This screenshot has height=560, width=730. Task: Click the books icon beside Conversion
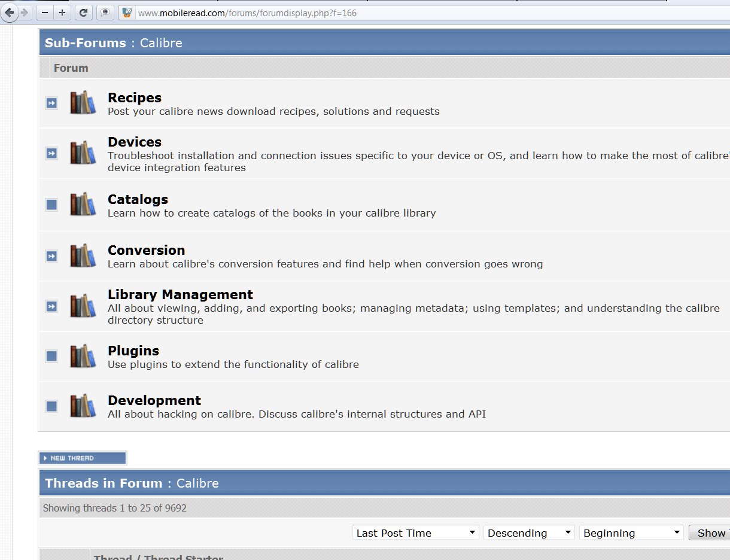(83, 255)
